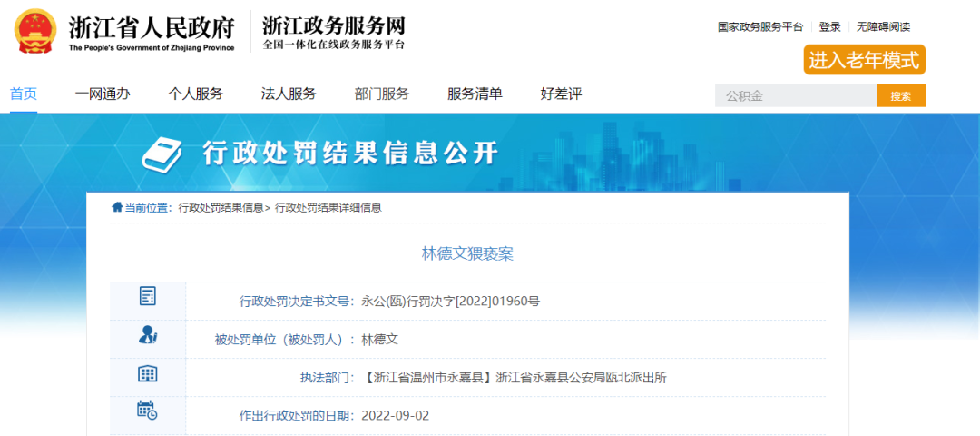Screen dimensions: 980x436
Task: Open the 好差评 menu item
Action: 562,94
